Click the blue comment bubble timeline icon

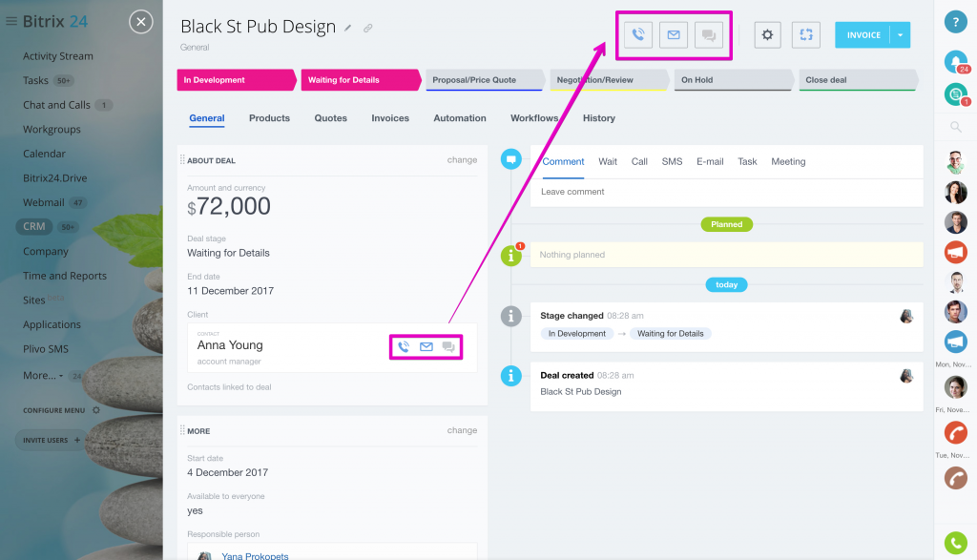pyautogui.click(x=511, y=159)
